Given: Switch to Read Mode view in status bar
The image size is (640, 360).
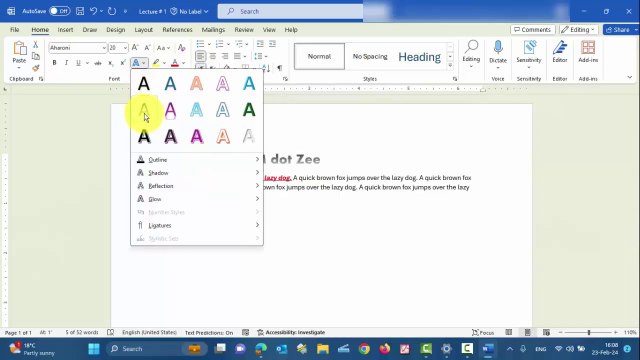Looking at the screenshot, I should click(x=509, y=332).
